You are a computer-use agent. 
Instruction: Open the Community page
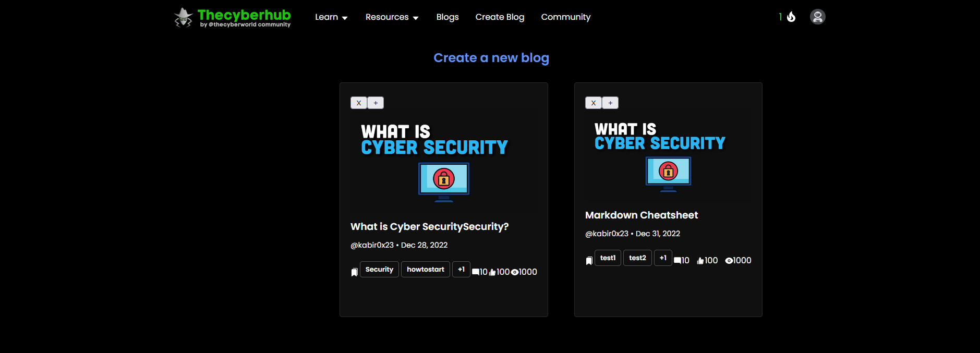click(x=566, y=17)
